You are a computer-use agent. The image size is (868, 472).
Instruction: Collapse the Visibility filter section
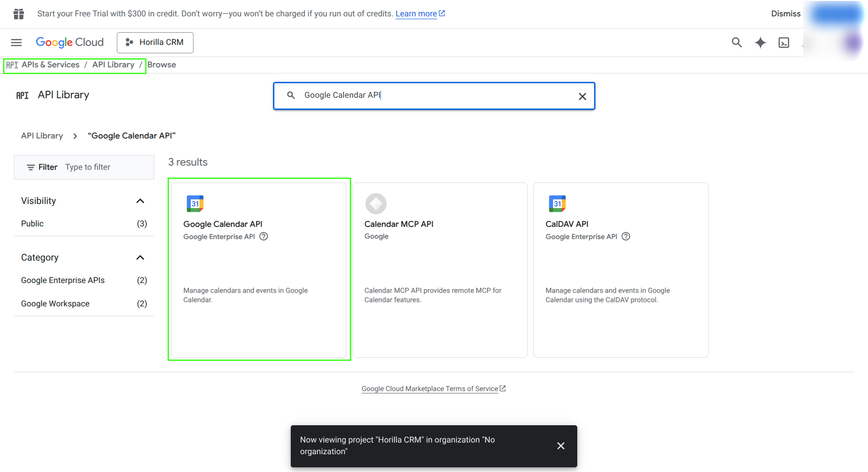140,201
